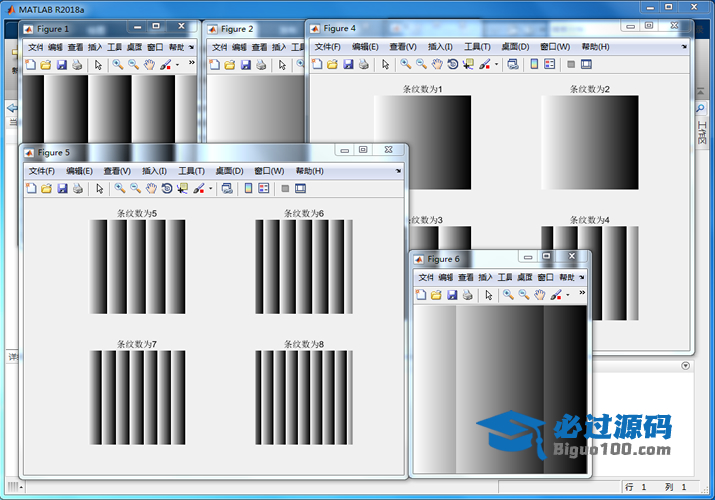Select Rotate 3D tool in Figure 4 toolbar

[x=452, y=64]
